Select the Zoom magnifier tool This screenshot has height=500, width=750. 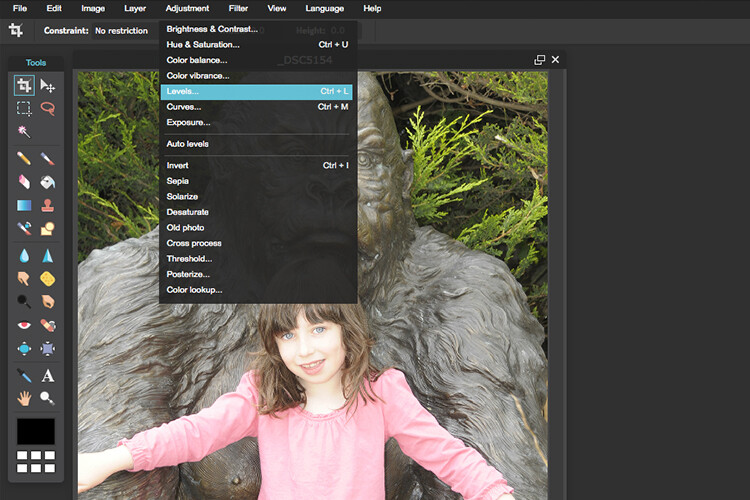(47, 398)
